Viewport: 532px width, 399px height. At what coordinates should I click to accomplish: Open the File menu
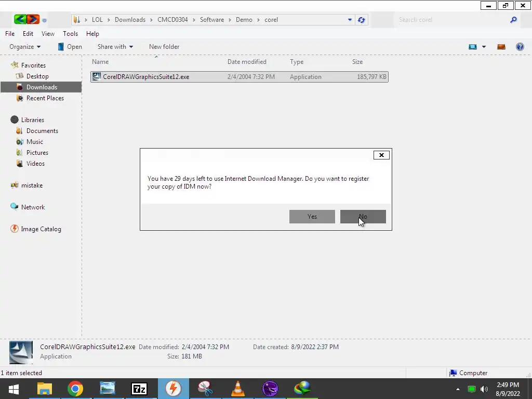(x=10, y=34)
